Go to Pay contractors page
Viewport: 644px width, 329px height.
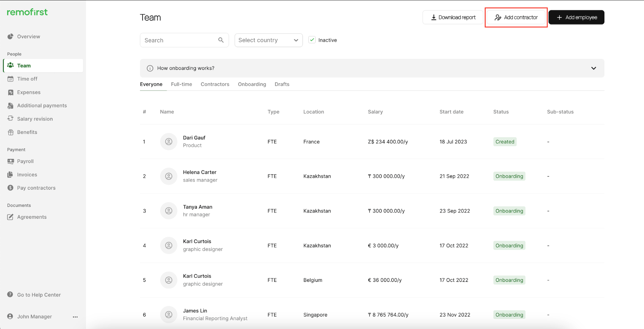click(x=36, y=188)
